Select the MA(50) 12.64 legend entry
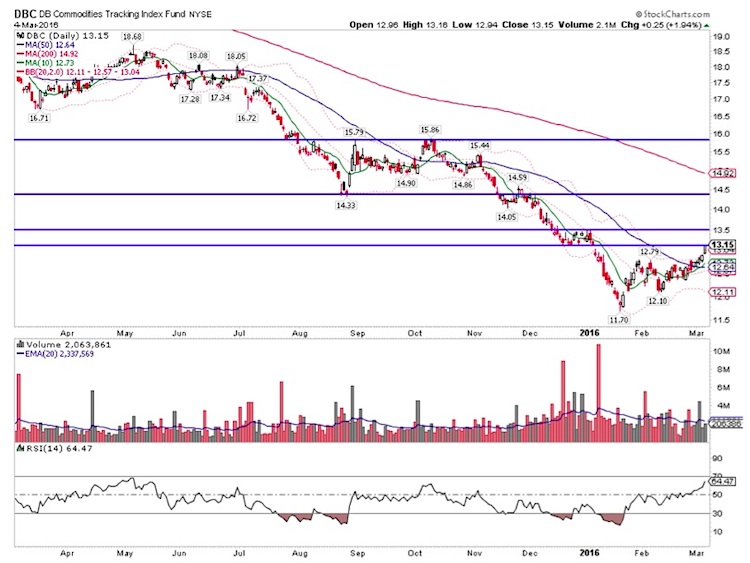 click(45, 45)
